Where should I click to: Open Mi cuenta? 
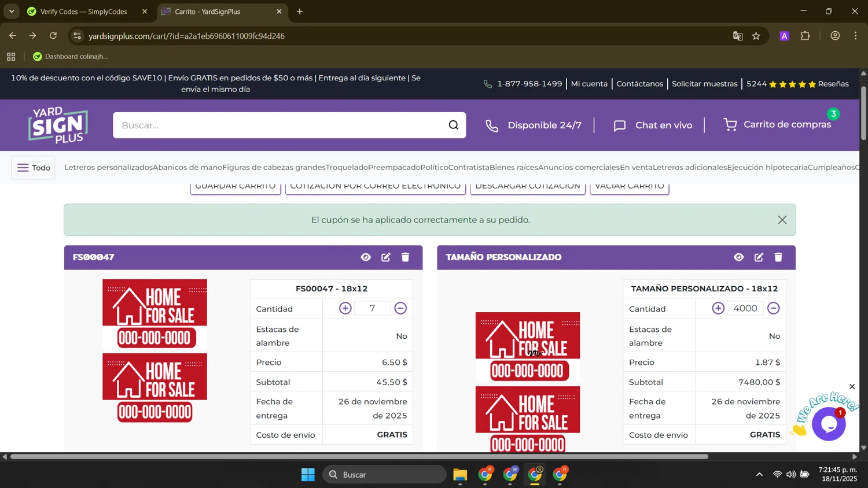(589, 84)
